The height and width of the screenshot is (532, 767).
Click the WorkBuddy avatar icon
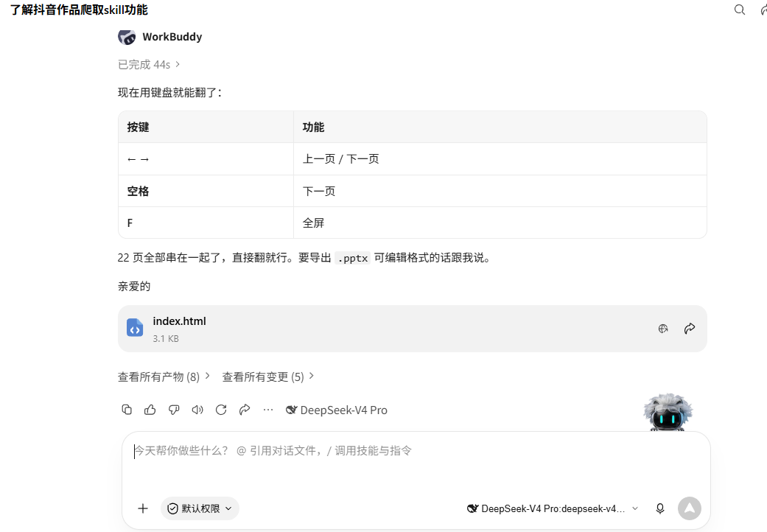point(127,37)
